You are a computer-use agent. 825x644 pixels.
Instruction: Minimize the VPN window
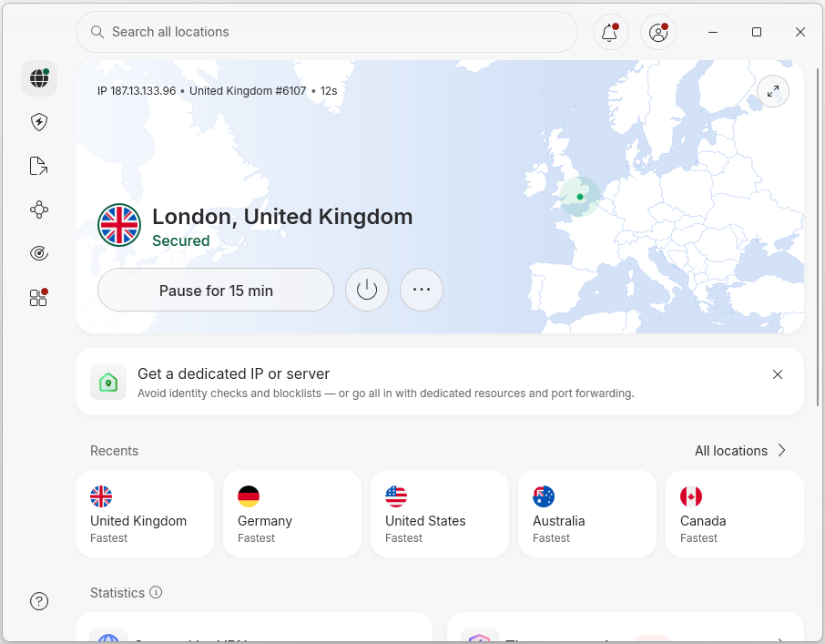point(713,32)
